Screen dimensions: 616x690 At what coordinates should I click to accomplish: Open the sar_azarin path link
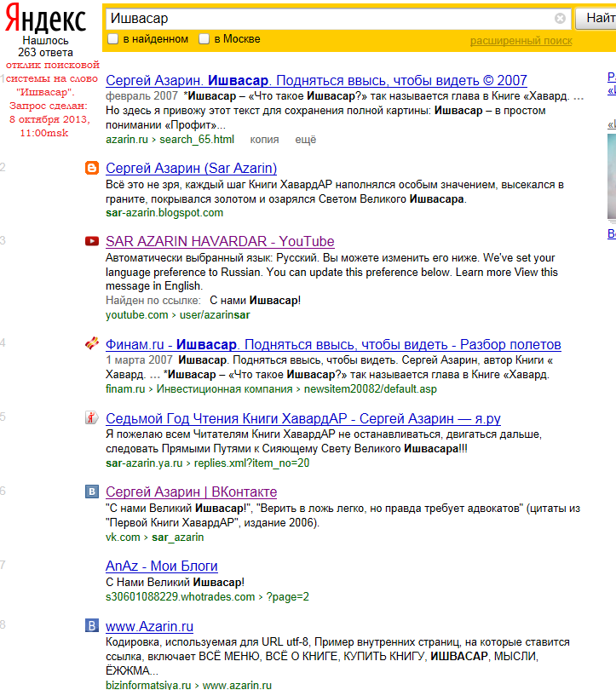pyautogui.click(x=178, y=538)
